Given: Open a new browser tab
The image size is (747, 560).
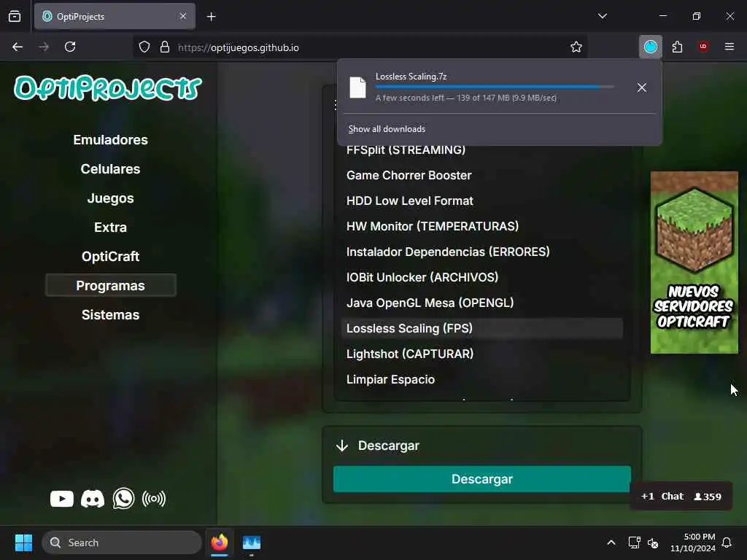Looking at the screenshot, I should click(x=212, y=17).
